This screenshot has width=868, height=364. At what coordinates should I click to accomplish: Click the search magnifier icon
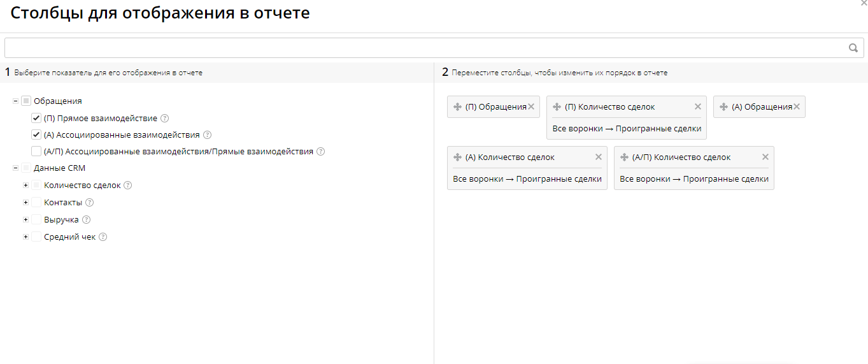853,48
